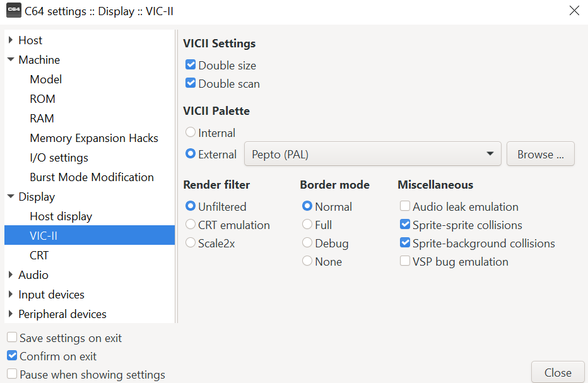Click the Browse button for palette file
588x383 pixels.
coord(540,155)
